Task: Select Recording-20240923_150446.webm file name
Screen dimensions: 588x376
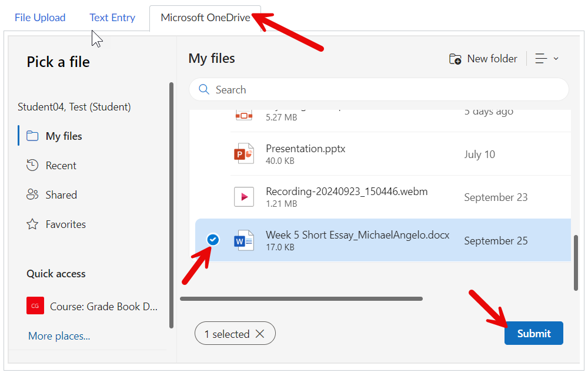Action: pos(347,192)
